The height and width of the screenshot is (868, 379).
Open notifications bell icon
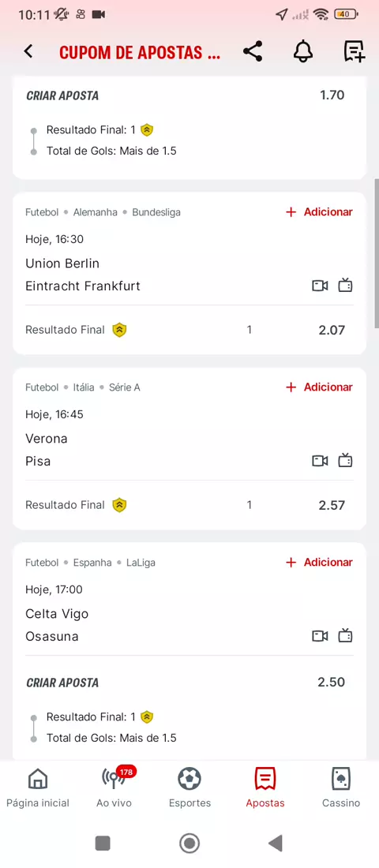pos(302,51)
